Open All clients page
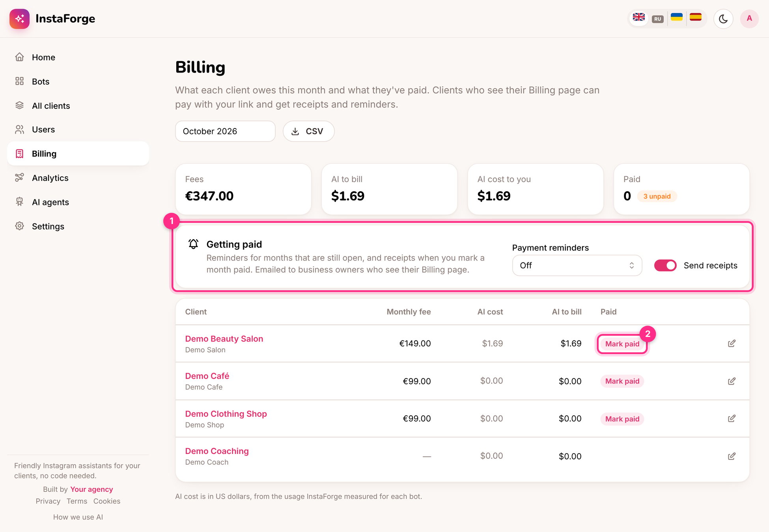Screen dimensions: 769x532 pos(78,106)
